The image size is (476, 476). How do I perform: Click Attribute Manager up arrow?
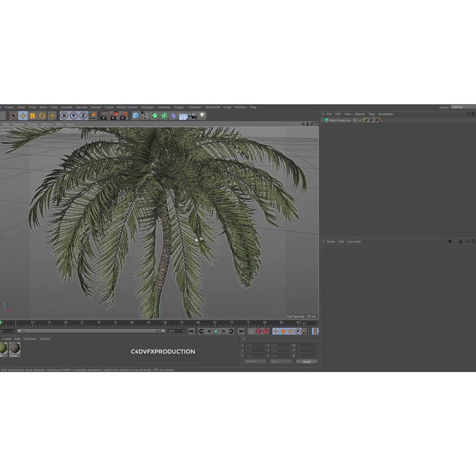tap(461, 241)
